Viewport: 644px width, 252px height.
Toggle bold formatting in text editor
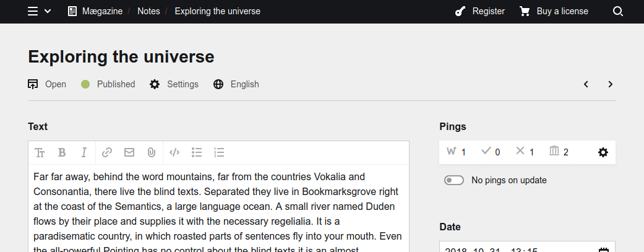click(x=62, y=152)
